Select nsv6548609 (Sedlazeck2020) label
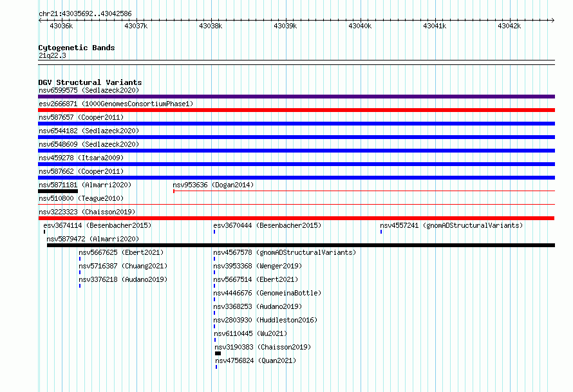 pyautogui.click(x=89, y=144)
